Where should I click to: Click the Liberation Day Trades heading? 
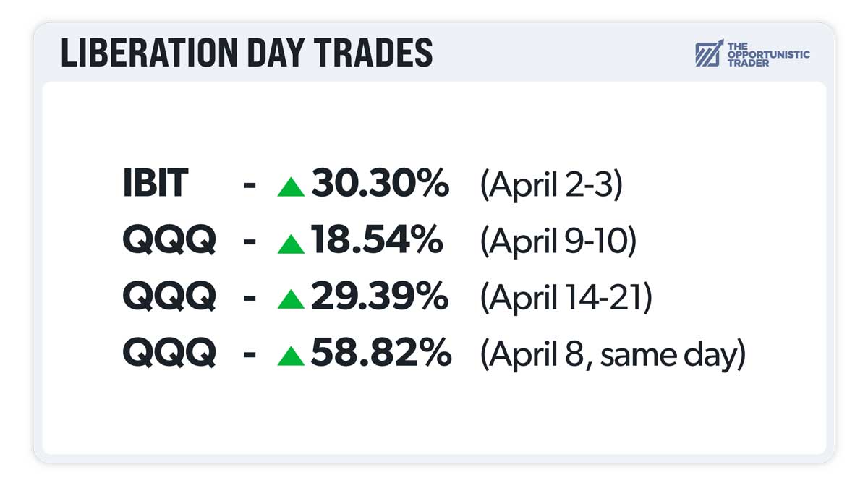247,54
